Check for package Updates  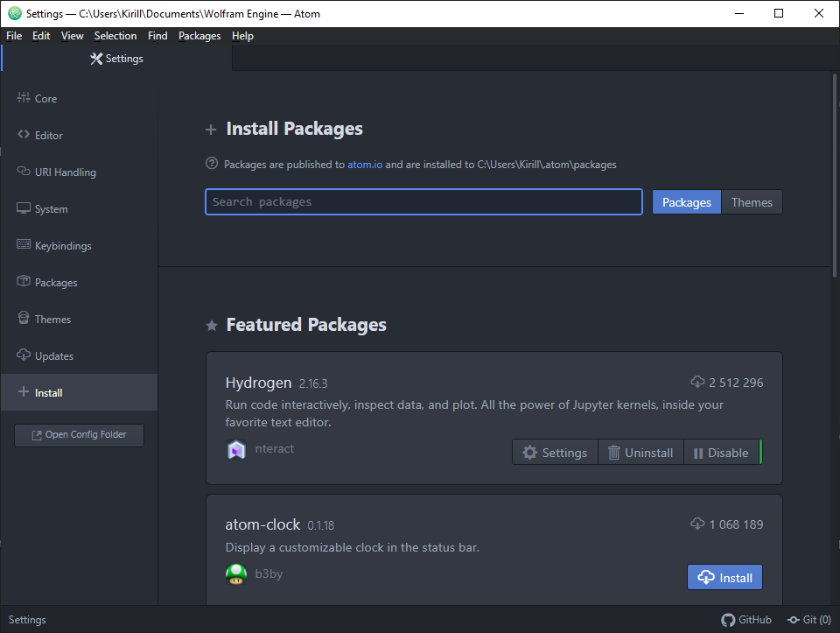coord(80,355)
